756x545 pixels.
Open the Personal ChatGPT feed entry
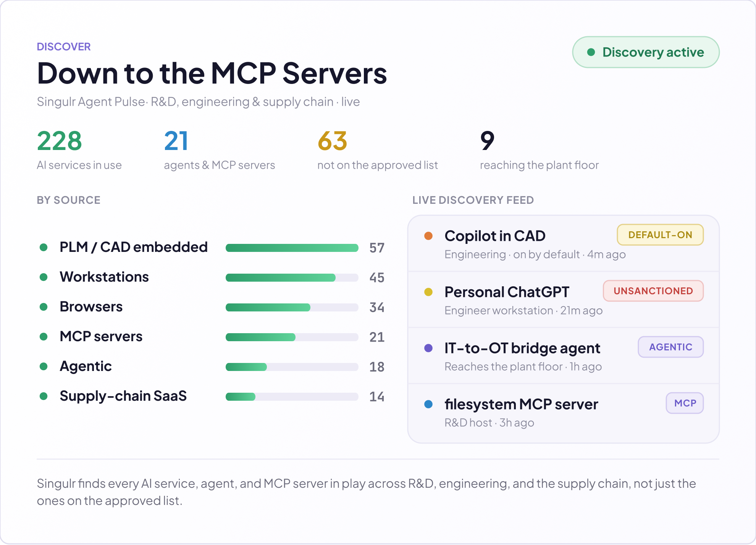[x=564, y=300]
